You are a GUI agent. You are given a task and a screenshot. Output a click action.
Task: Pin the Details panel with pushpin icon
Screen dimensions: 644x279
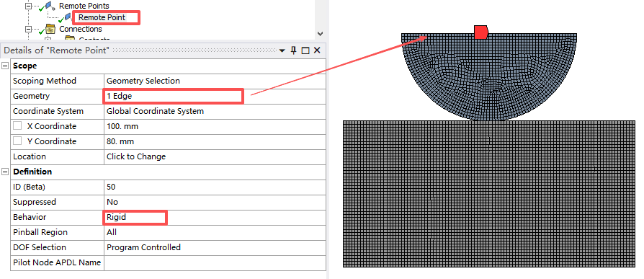(293, 50)
